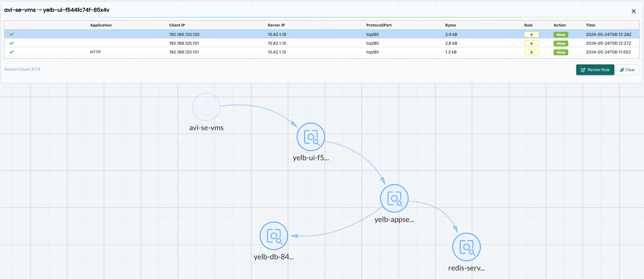Click the yelb-db-84... node label
Image resolution: width=644 pixels, height=279 pixels.
274,257
